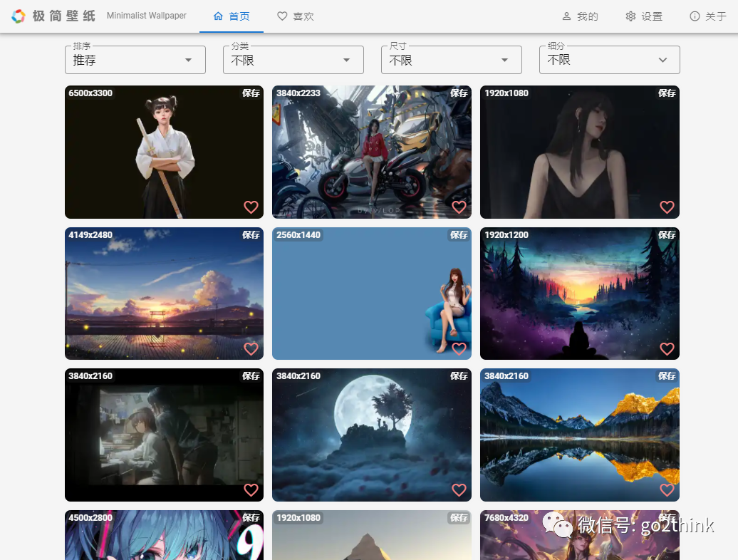Image resolution: width=738 pixels, height=560 pixels.
Task: Save the 1920x1080 dark portrait wallpaper
Action: click(667, 93)
